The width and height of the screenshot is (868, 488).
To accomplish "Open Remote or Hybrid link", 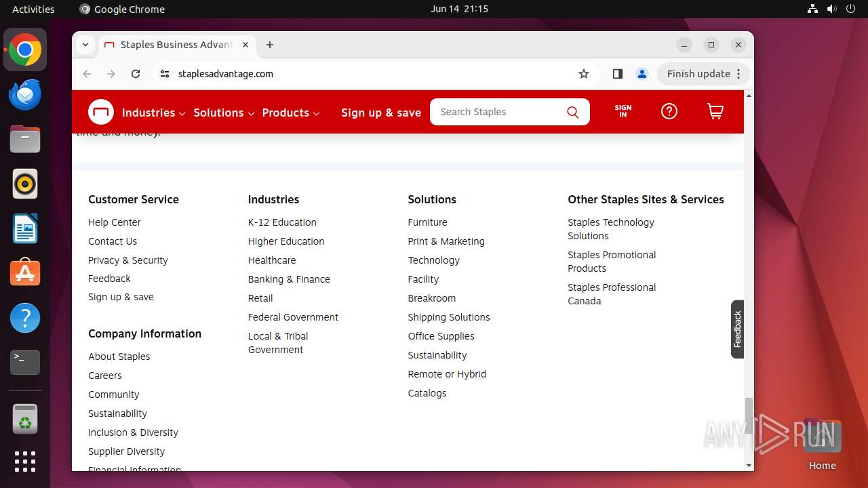I will (x=447, y=374).
